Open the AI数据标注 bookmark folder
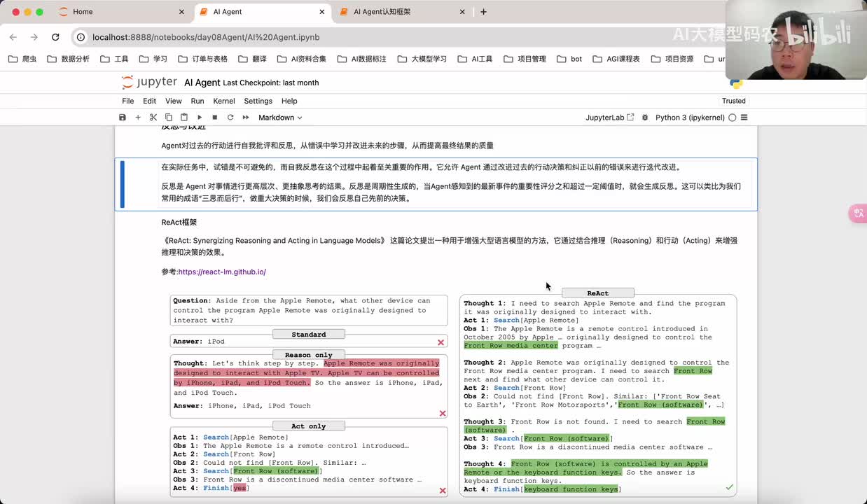Screen dimensions: 867x504 [x=362, y=59]
